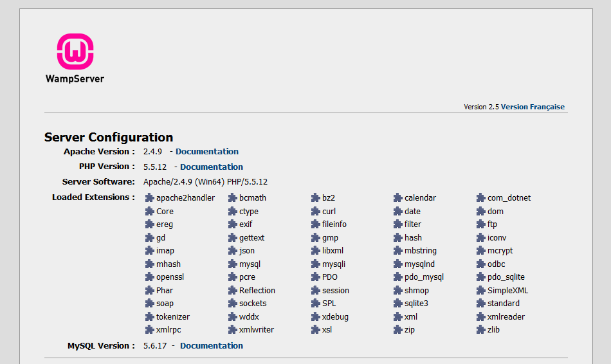Image resolution: width=611 pixels, height=364 pixels.
Task: Open the Version Française link
Action: [533, 107]
